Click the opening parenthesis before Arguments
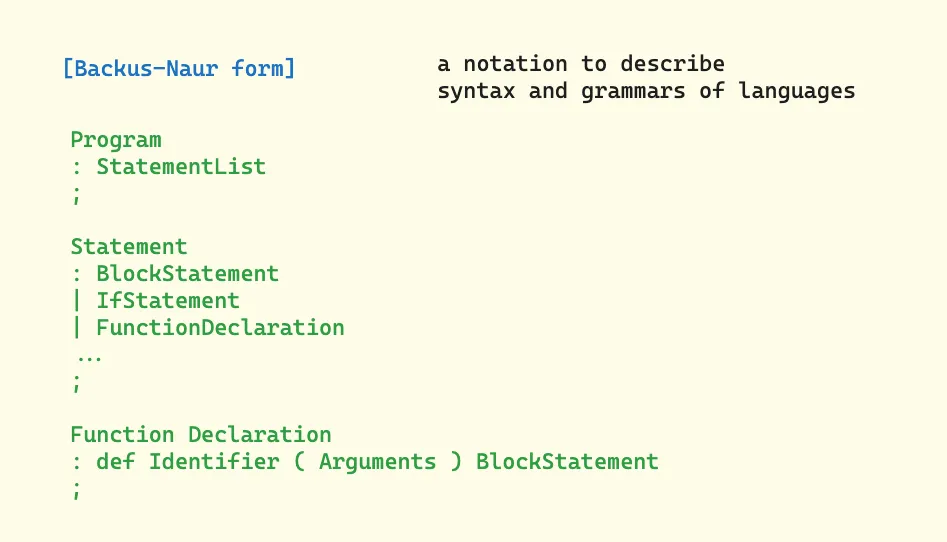Viewport: 947px width, 542px height. 299,462
